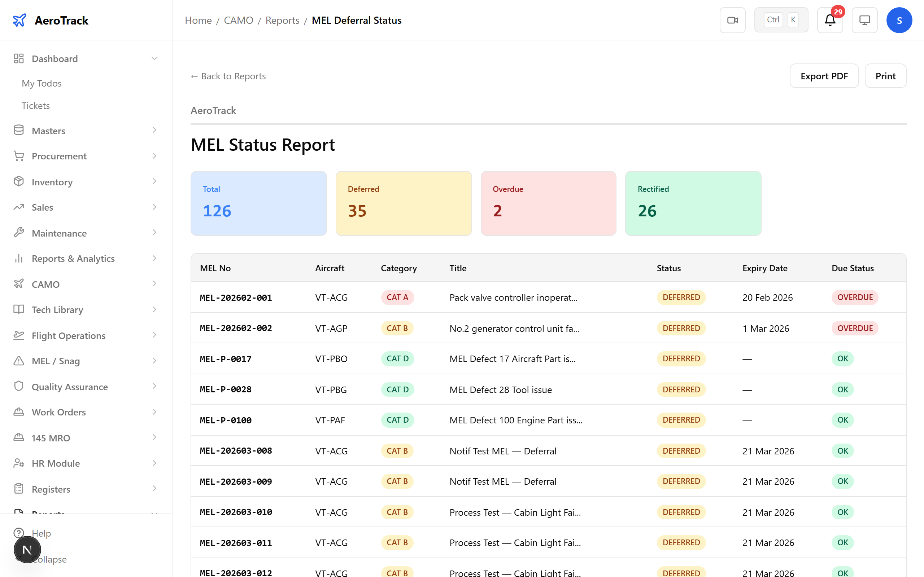Select Flight Operations from the sidebar
The height and width of the screenshot is (577, 924).
68,335
